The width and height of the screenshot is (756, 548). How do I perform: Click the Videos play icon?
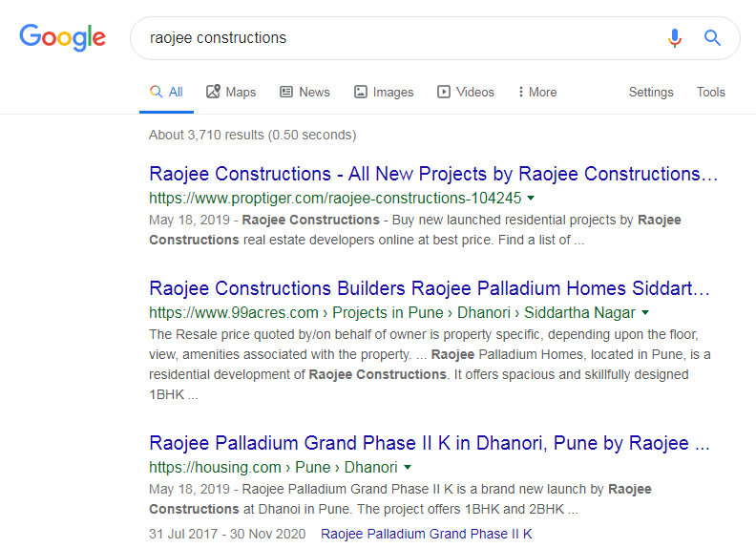[444, 92]
